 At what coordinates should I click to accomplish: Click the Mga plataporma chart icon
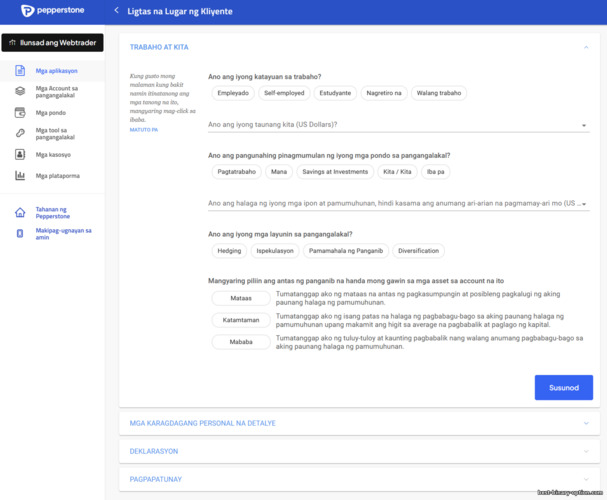pyautogui.click(x=20, y=176)
